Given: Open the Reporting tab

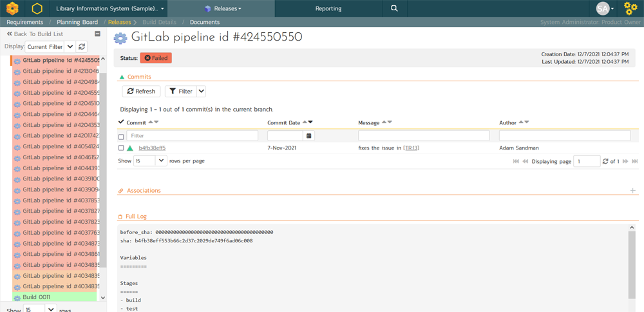Looking at the screenshot, I should (x=328, y=8).
